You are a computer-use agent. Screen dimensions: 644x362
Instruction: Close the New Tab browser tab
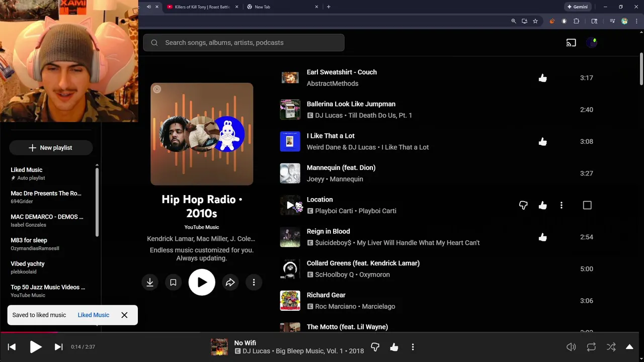pos(316,7)
